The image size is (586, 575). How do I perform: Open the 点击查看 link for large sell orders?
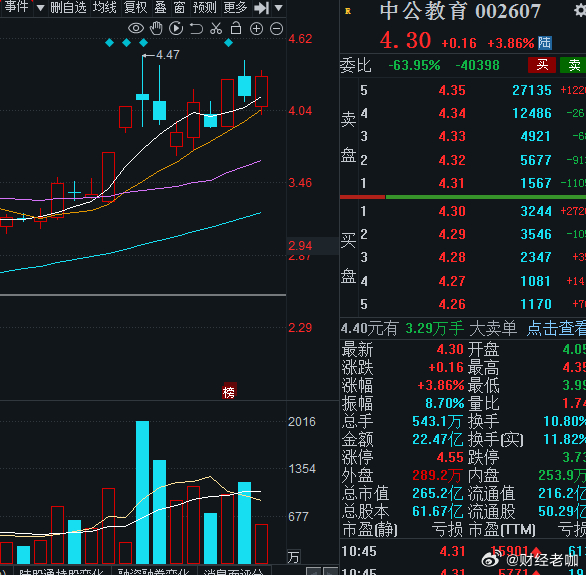point(556,329)
